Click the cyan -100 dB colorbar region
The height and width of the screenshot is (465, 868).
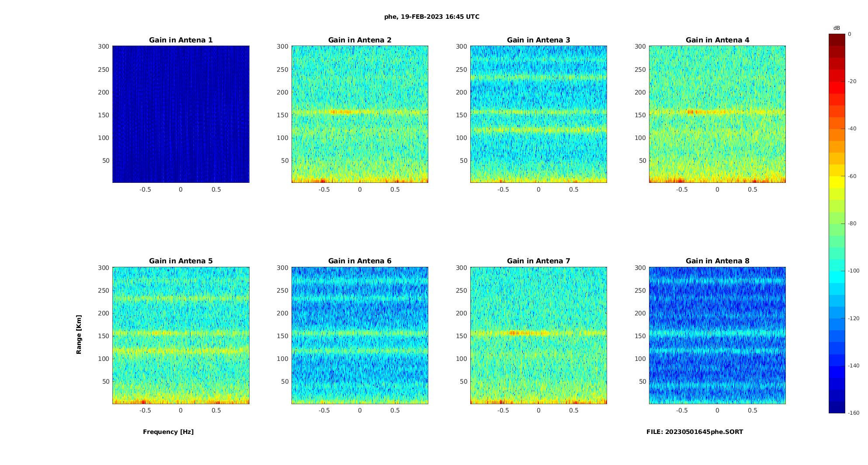click(837, 271)
